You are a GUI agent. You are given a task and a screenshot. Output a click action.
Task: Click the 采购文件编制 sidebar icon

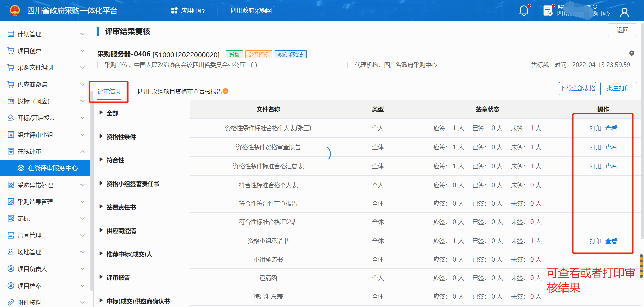tap(11, 67)
